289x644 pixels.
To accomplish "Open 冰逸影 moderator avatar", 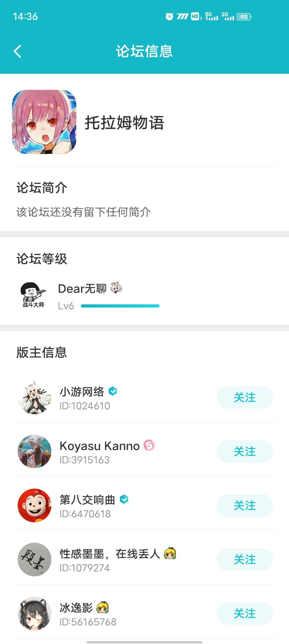I will pos(35,614).
